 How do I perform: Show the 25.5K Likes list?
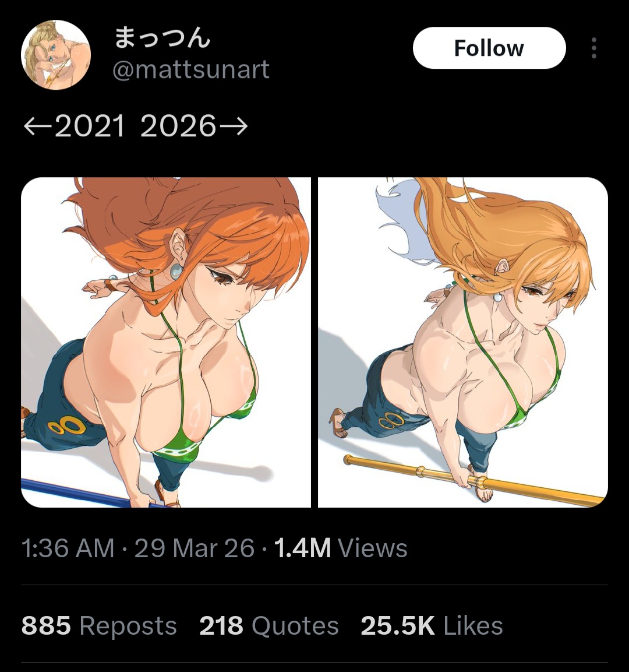tap(432, 626)
